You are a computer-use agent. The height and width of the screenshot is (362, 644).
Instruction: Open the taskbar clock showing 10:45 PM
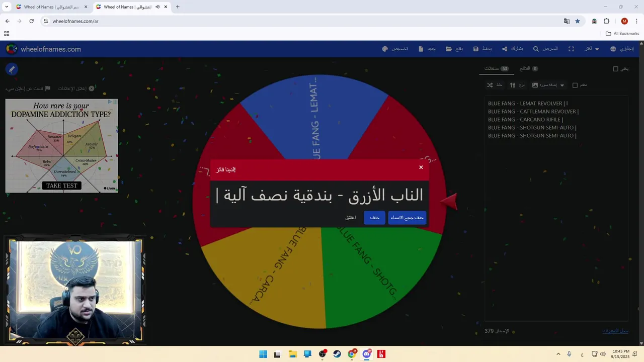(x=621, y=354)
